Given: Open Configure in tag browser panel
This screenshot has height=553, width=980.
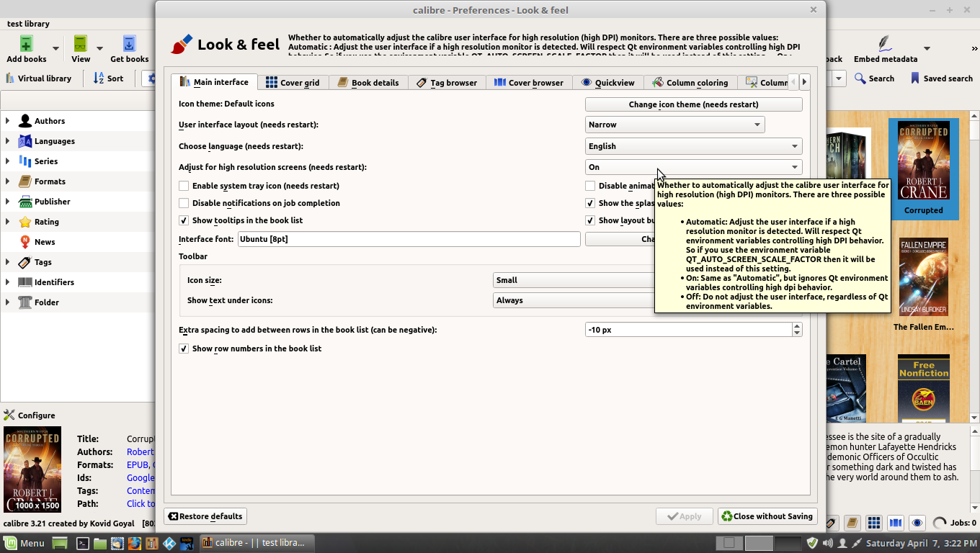Looking at the screenshot, I should [30, 415].
